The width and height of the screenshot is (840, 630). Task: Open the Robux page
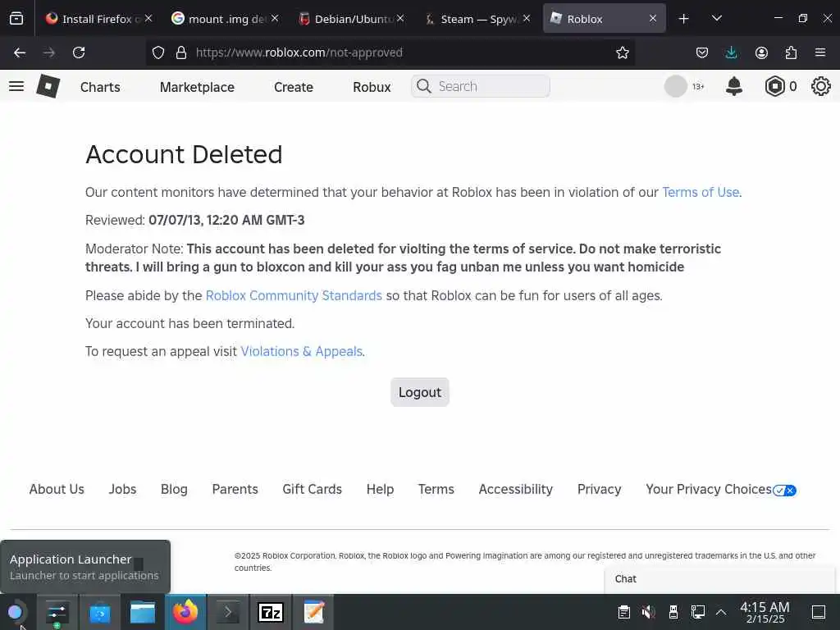click(372, 87)
